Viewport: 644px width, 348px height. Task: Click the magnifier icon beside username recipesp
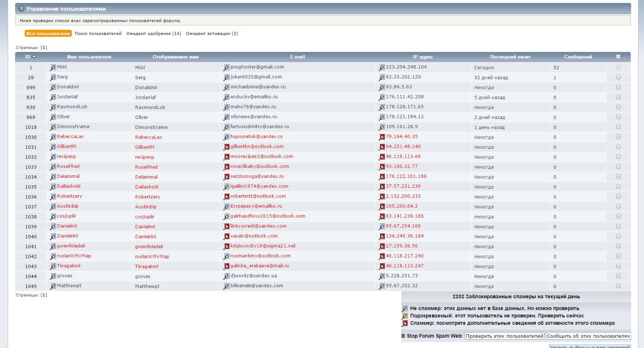pos(53,157)
